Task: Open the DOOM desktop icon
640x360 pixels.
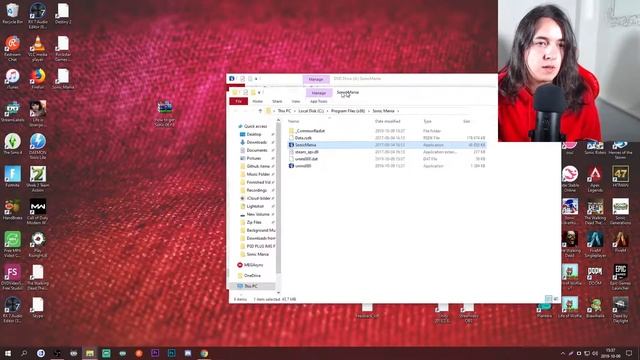Action: click(x=595, y=274)
